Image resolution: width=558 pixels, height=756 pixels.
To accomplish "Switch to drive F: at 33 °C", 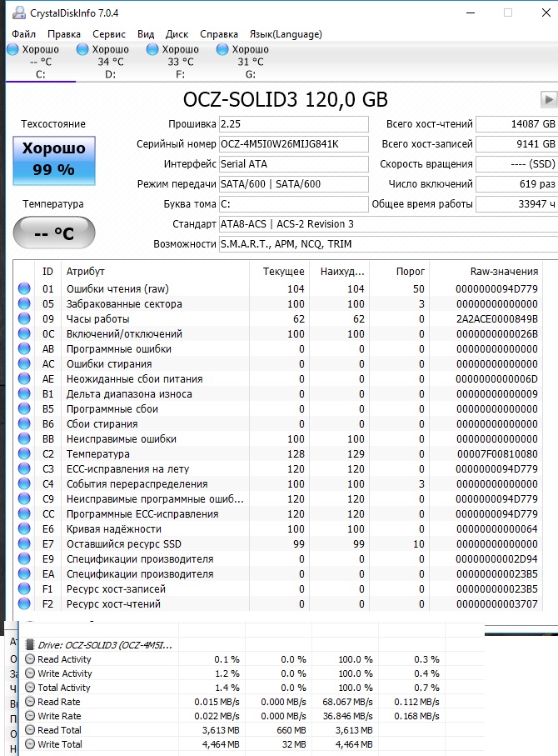I will point(180,61).
